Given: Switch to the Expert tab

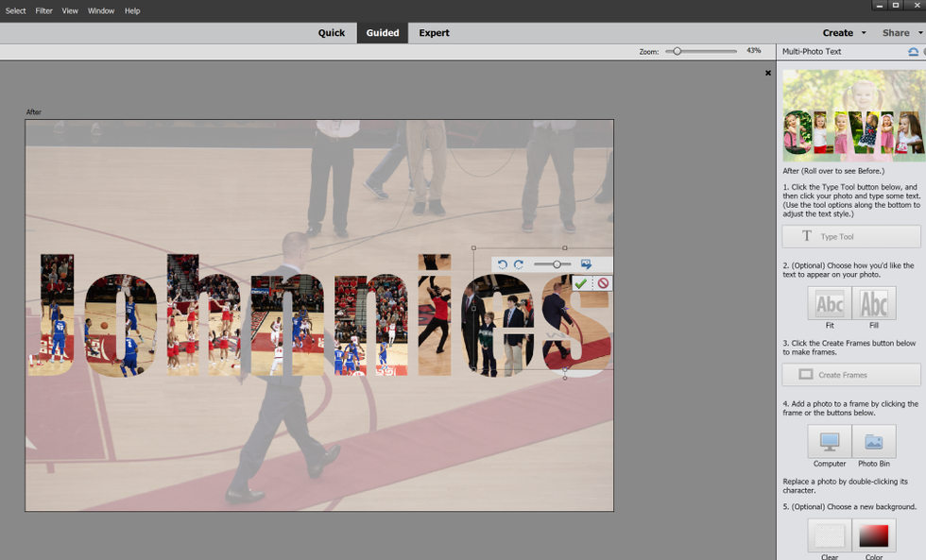Looking at the screenshot, I should coord(434,33).
